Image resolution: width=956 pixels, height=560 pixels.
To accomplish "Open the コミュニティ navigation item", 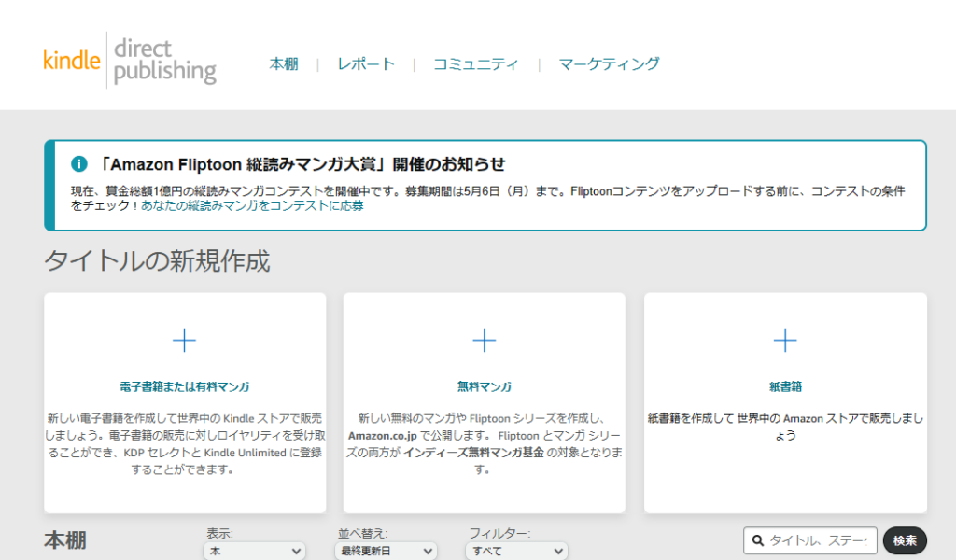I will click(475, 64).
